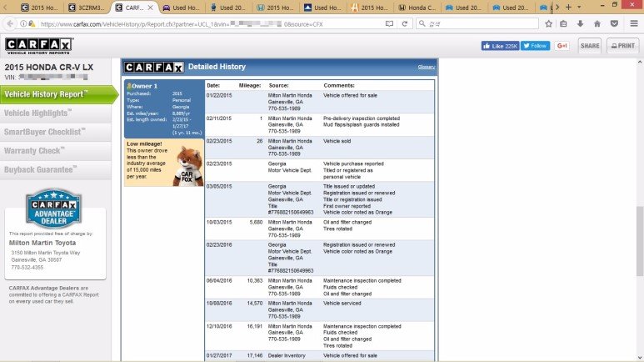Viewport: 644px width, 362px height.
Task: Click the CARFAX logo in page header
Action: pyautogui.click(x=39, y=46)
